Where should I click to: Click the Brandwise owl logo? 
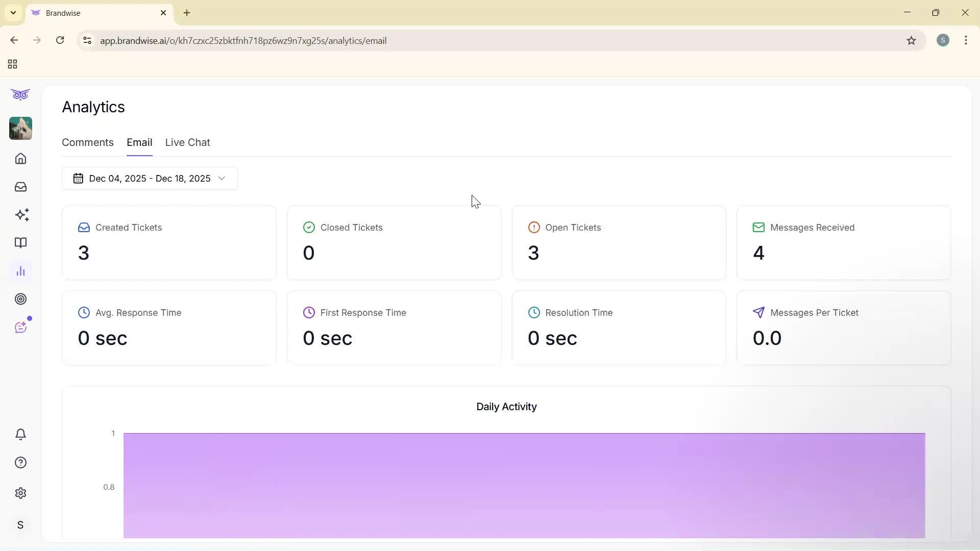pyautogui.click(x=20, y=94)
